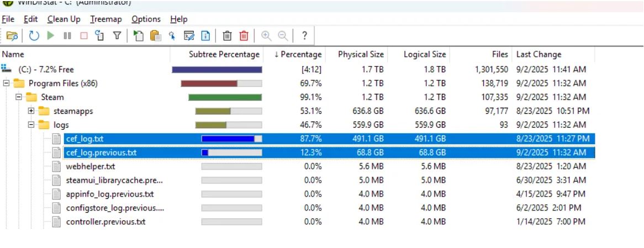The image size is (644, 248).
Task: Click the open/select drive folder icon
Action: (12, 36)
